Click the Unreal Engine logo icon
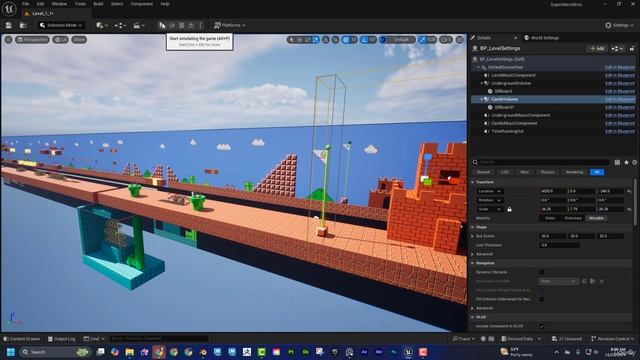Viewport: 640px width, 360px height. [9, 8]
